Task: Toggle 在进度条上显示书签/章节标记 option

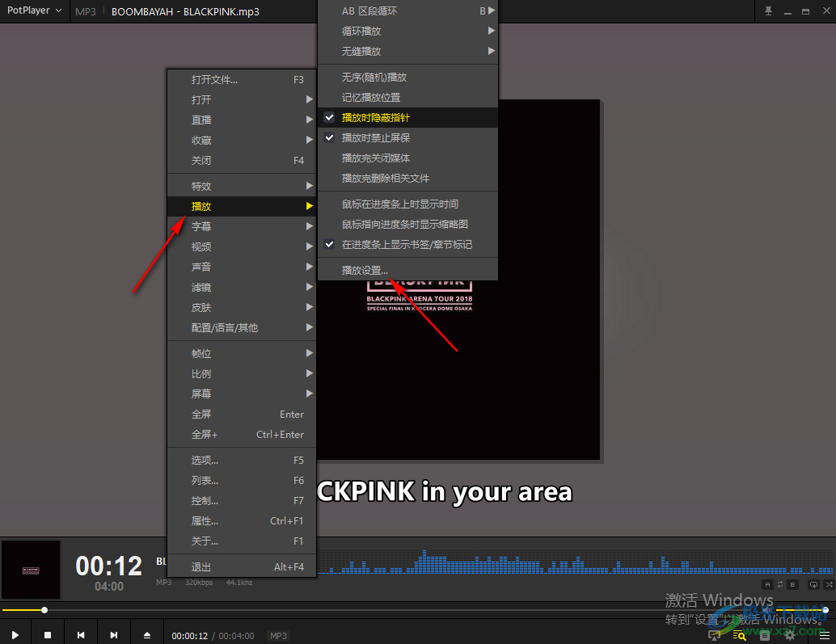Action: 407,245
